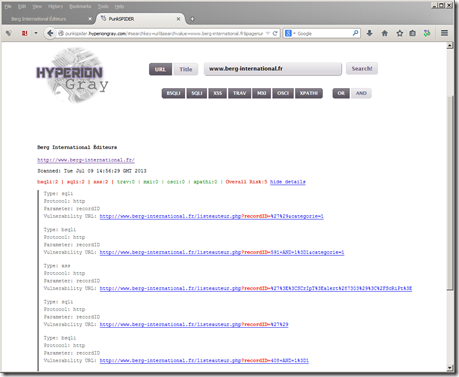Open dropdown arrow beside red add-on icon
Image resolution: width=459 pixels, height=377 pixels.
(36, 33)
